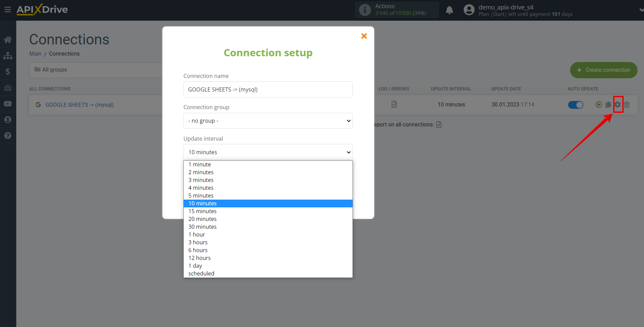Viewport: 644px width, 327px height.
Task: Select 10 minutes interval option
Action: (x=268, y=203)
